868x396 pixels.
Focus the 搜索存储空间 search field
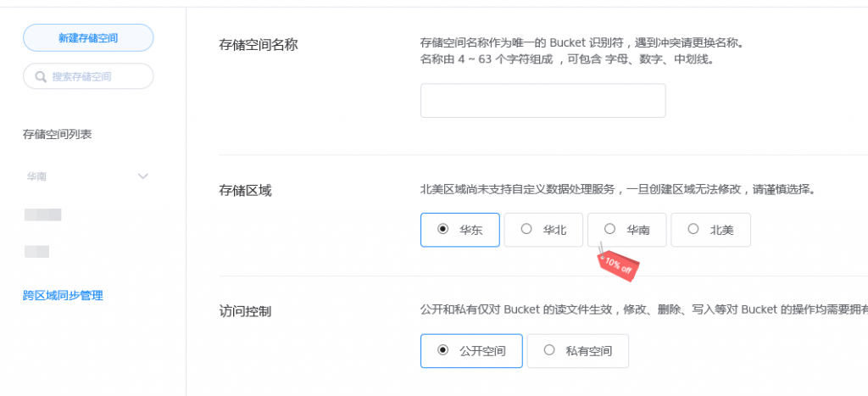point(88,76)
